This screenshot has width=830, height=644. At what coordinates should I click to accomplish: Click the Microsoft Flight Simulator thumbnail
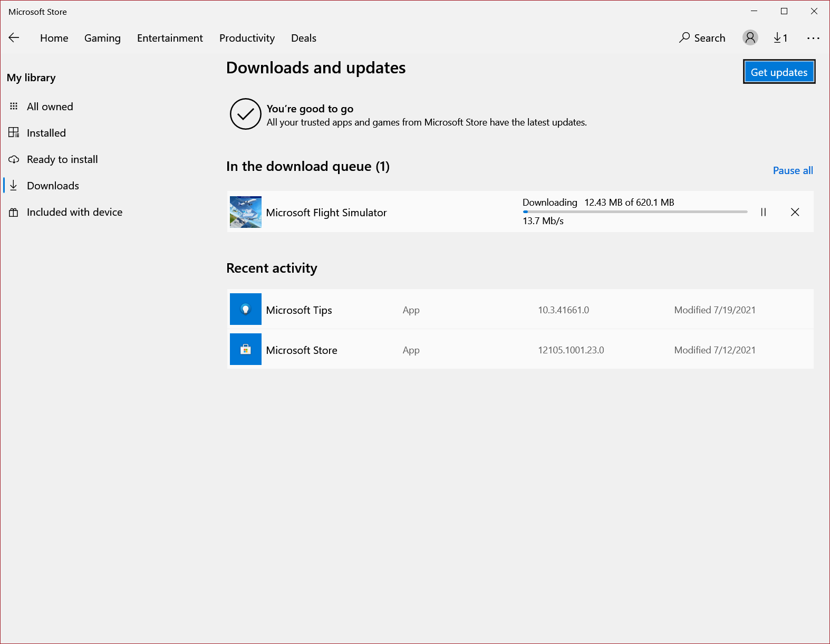point(246,212)
